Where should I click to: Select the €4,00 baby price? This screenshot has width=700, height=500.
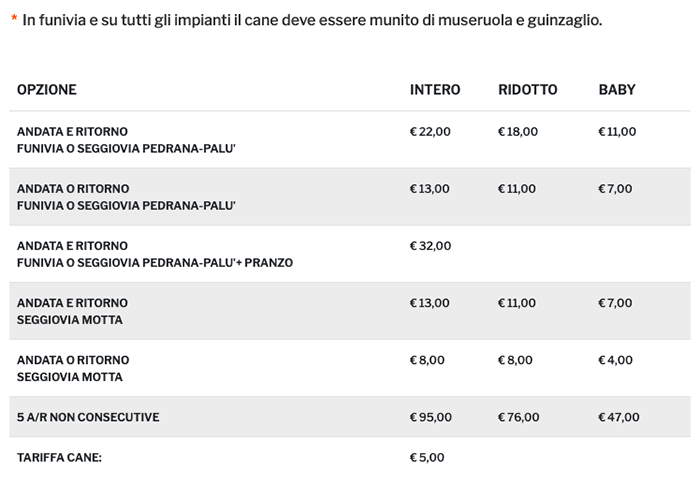[614, 360]
